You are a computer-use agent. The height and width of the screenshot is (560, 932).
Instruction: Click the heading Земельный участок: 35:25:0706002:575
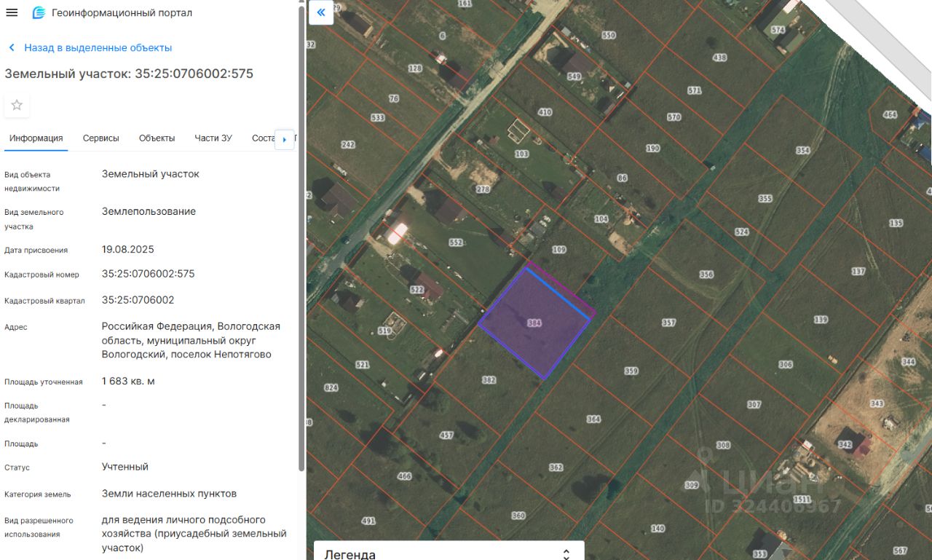(129, 74)
